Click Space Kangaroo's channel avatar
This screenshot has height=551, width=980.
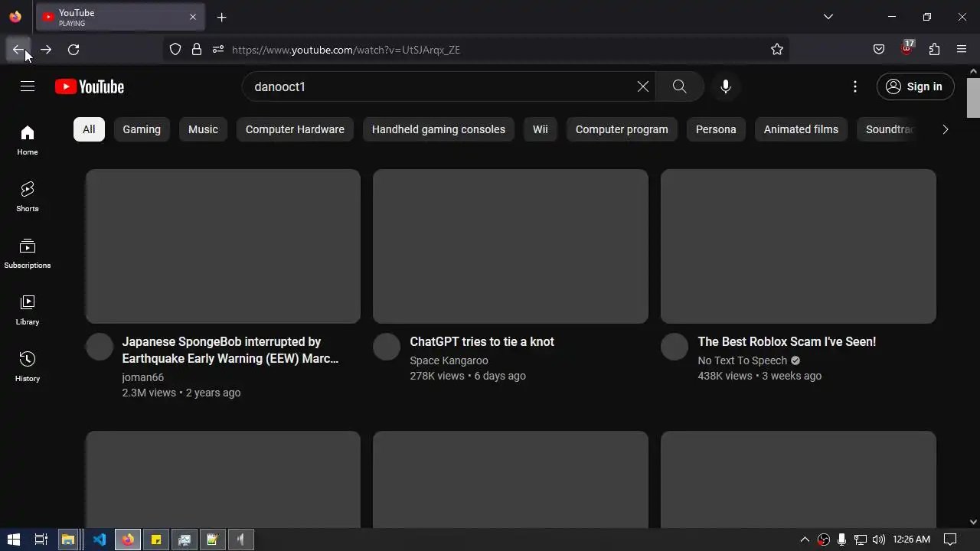pyautogui.click(x=387, y=347)
